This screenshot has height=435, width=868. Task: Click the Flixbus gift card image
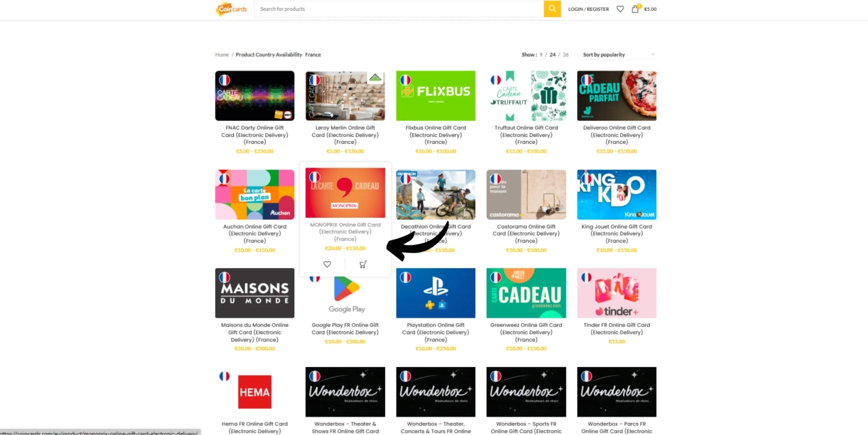coord(435,96)
